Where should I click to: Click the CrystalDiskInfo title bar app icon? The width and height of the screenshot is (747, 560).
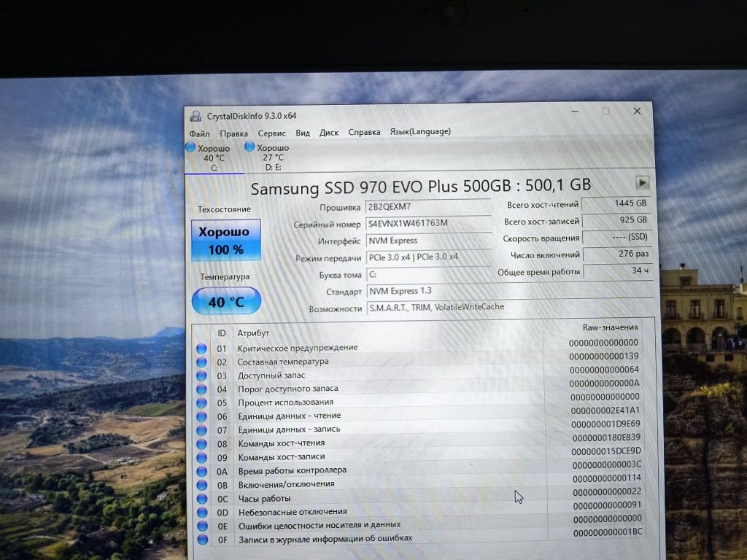[196, 116]
